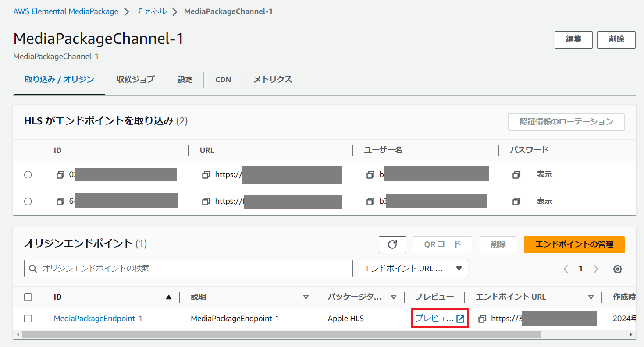Open the プレビュー link for MediaPackageEndpoint-1
The width and height of the screenshot is (644, 347).
tap(440, 319)
